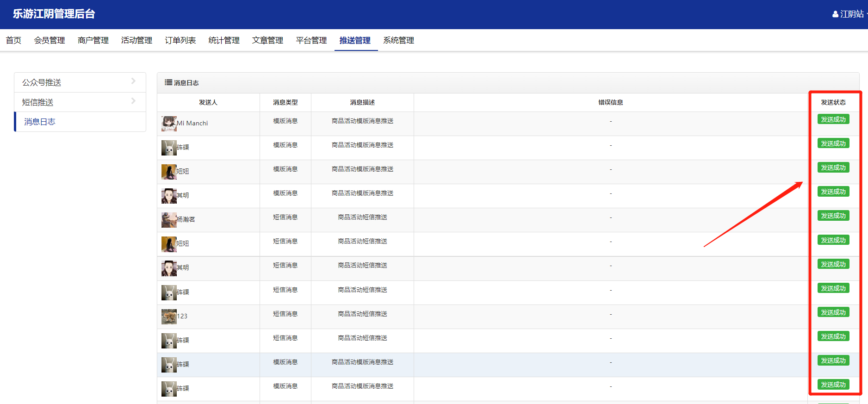This screenshot has width=868, height=404.
Task: Open 系统管理 in the top menu
Action: (398, 40)
